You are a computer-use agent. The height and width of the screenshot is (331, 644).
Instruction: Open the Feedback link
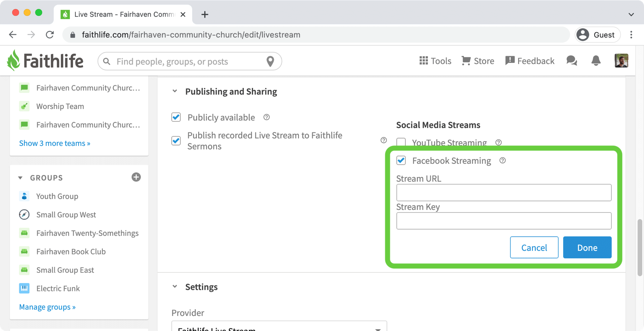[530, 61]
